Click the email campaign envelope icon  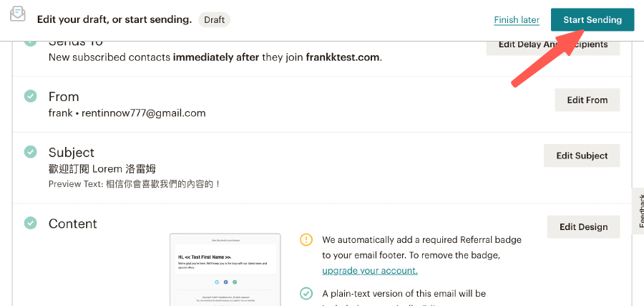pyautogui.click(x=18, y=14)
